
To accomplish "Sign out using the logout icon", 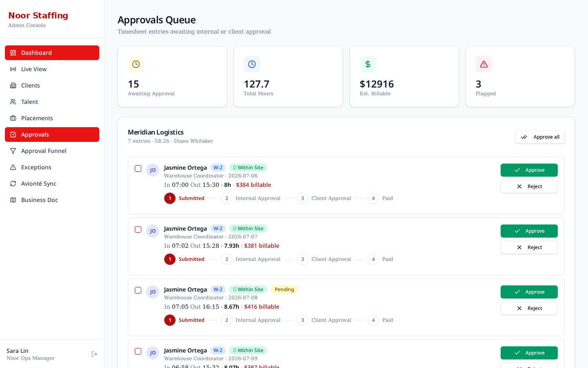I will [x=94, y=354].
